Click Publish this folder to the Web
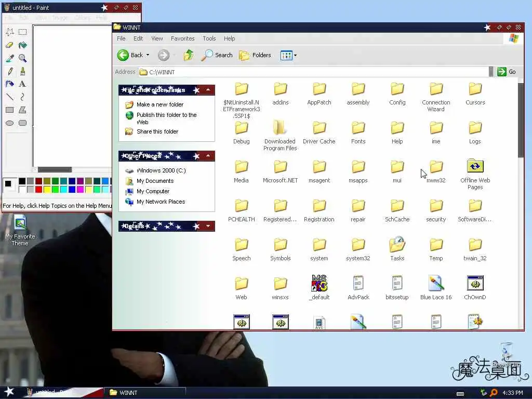The width and height of the screenshot is (532, 399). (167, 118)
